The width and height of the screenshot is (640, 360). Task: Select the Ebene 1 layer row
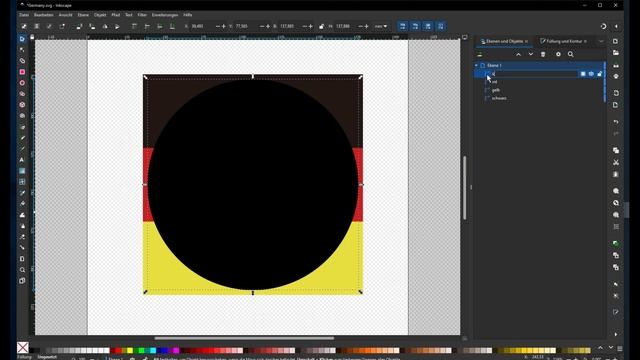539,65
